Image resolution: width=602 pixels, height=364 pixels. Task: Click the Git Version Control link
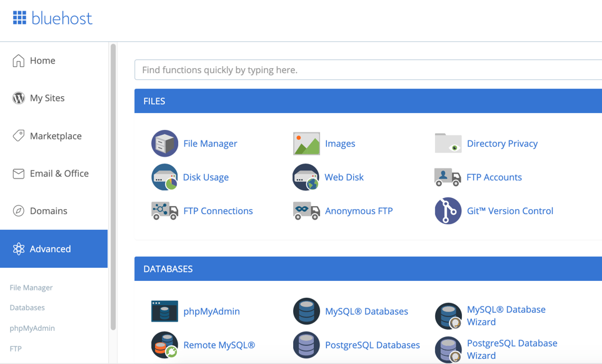[510, 211]
